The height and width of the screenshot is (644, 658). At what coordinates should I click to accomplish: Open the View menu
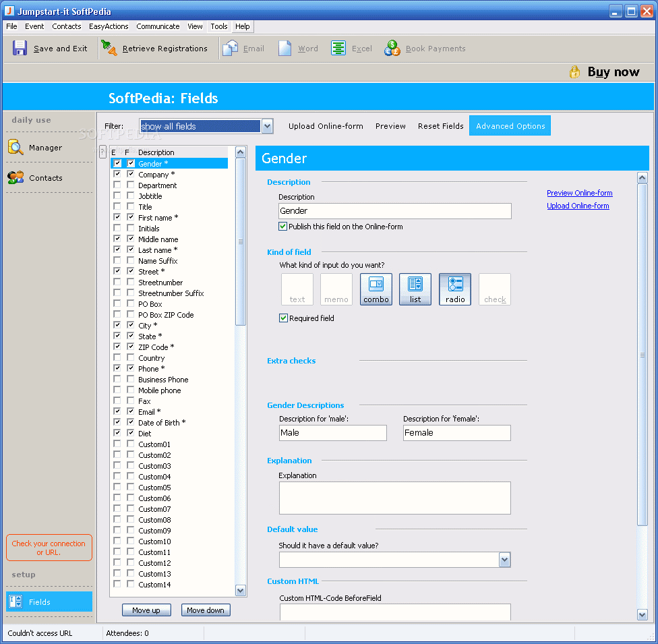[195, 26]
